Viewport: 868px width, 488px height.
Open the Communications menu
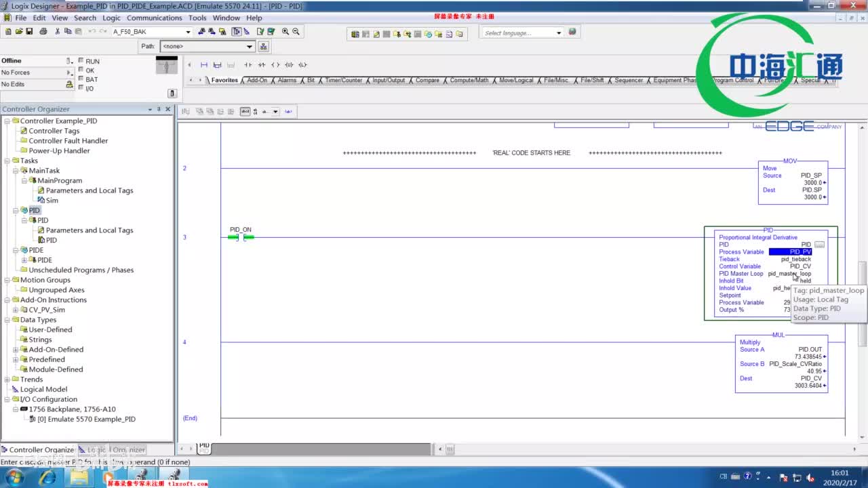coord(154,18)
